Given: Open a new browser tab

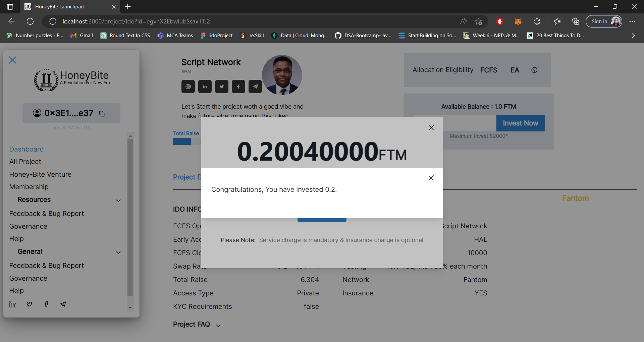Looking at the screenshot, I should point(128,7).
